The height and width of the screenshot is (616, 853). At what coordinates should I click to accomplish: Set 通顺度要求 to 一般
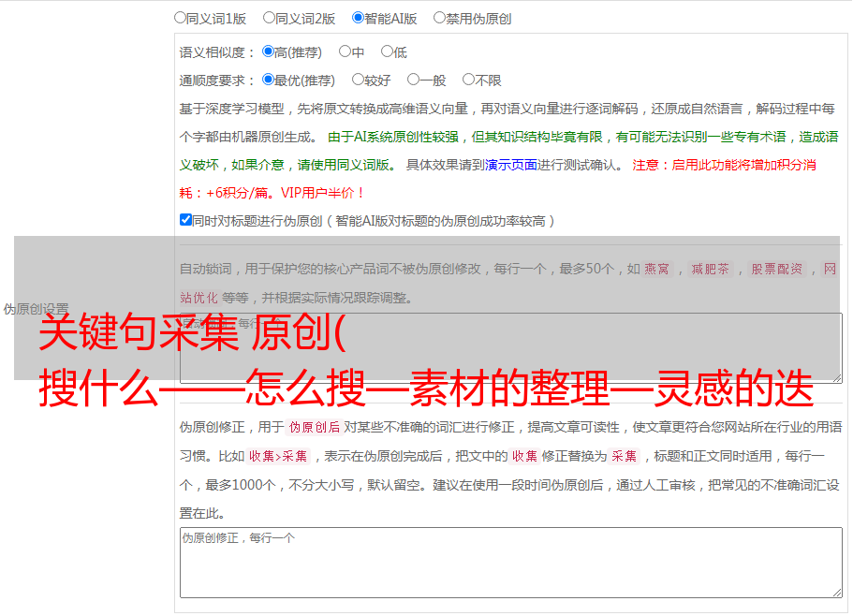point(413,80)
